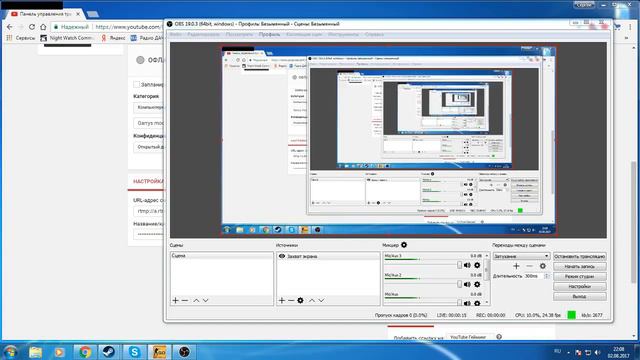Select Сцена item in Scenes list
Screen dimensions: 640x360
222,256
